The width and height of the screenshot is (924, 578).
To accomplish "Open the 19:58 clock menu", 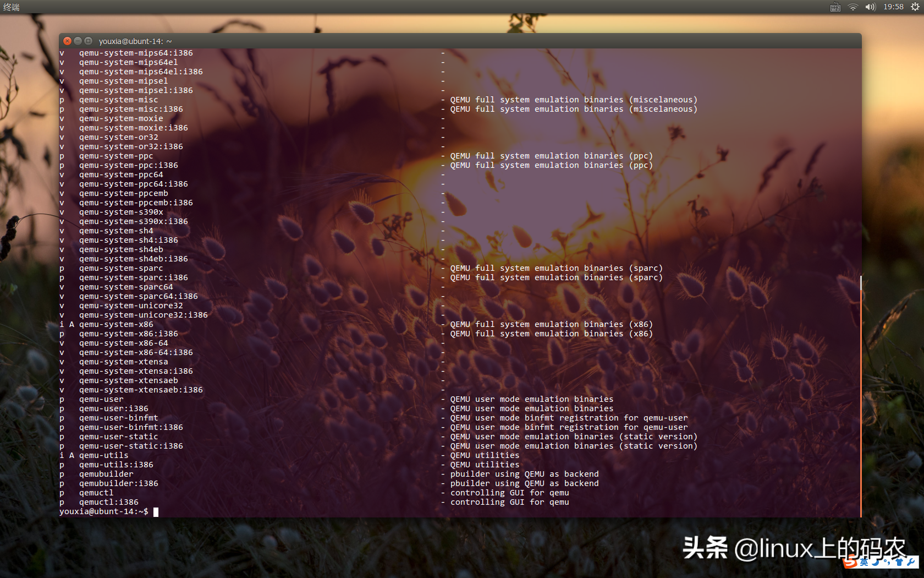I will point(893,7).
